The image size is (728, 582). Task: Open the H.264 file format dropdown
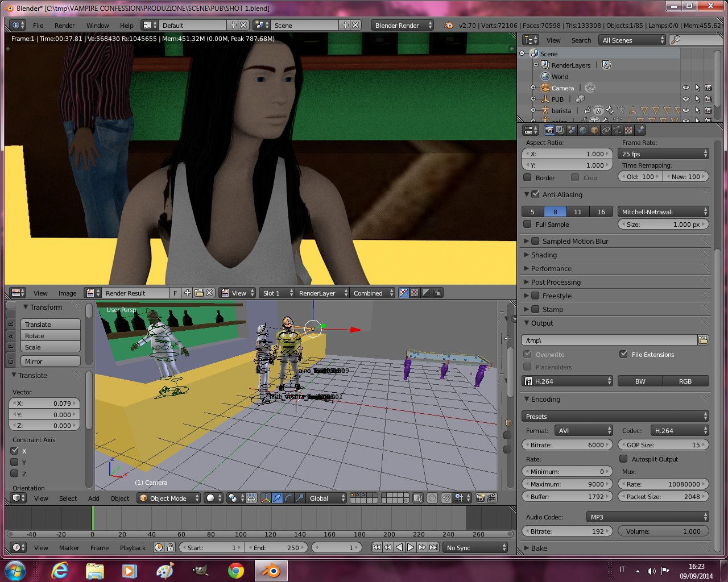point(568,381)
